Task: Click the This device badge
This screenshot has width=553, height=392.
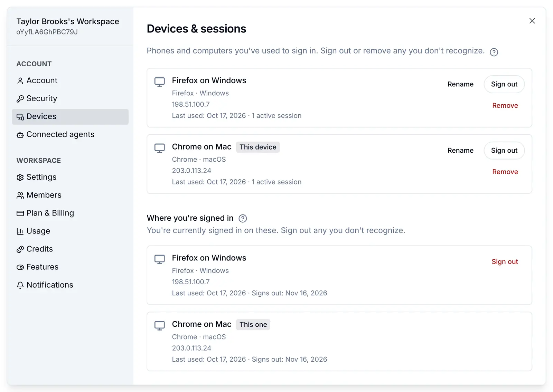Action: point(258,147)
